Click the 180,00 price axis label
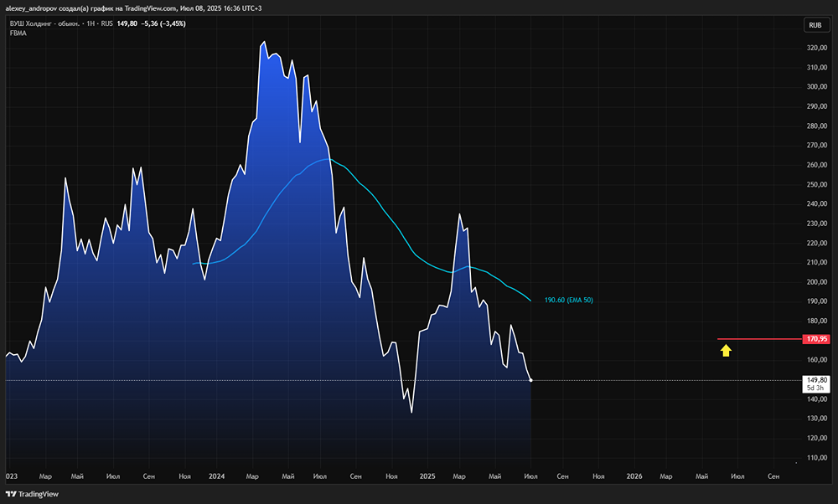 (816, 321)
